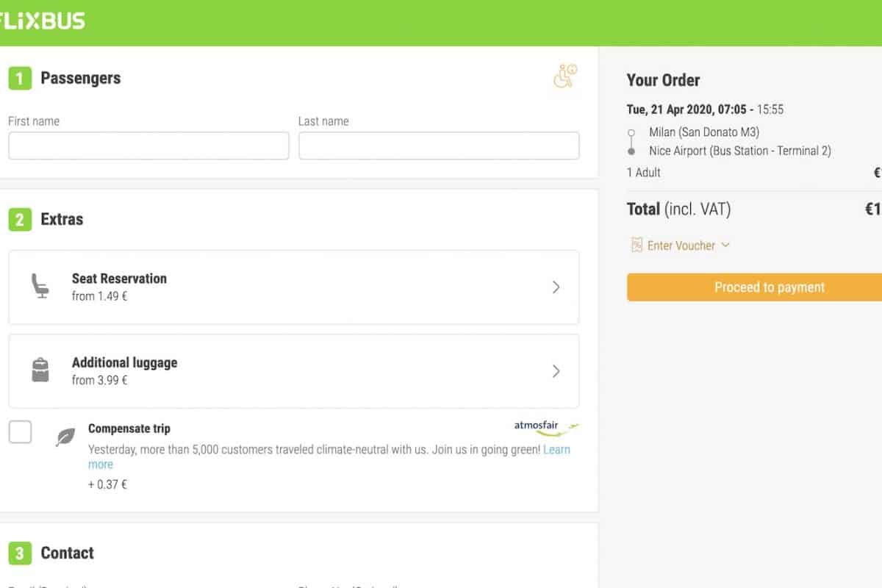The width and height of the screenshot is (882, 588).
Task: Open the wheelchair accessibility info icon
Action: [x=564, y=77]
